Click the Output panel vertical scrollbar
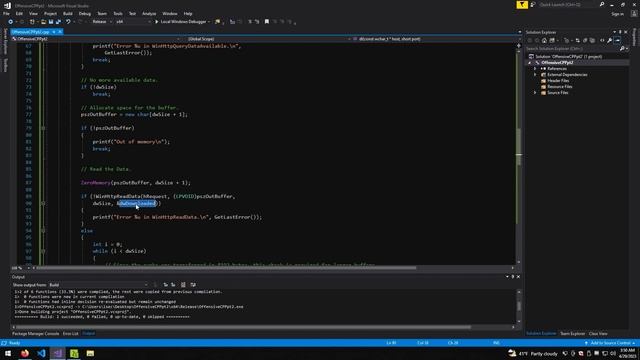The width and height of the screenshot is (640, 360). 518,306
